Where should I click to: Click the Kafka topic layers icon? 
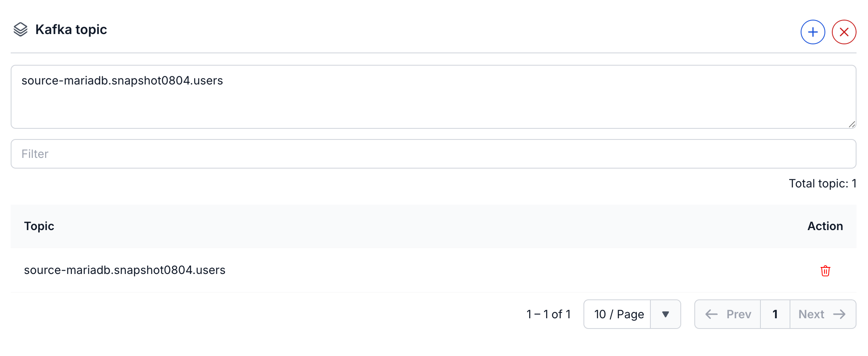point(21,30)
